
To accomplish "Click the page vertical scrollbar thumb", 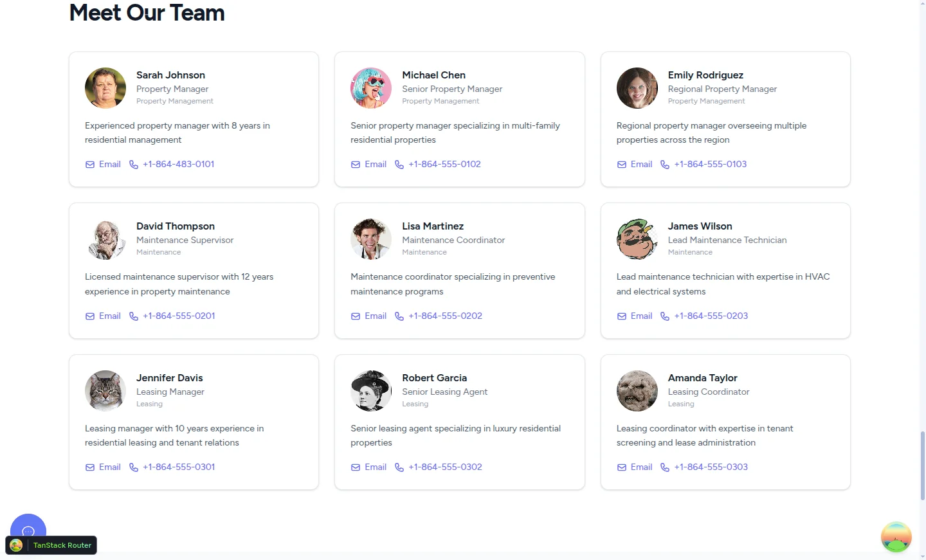I will click(x=923, y=466).
